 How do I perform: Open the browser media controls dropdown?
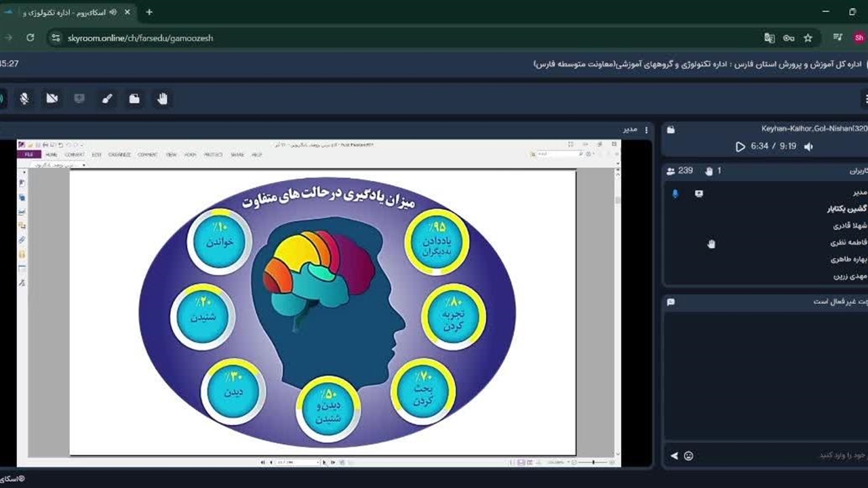(x=838, y=38)
